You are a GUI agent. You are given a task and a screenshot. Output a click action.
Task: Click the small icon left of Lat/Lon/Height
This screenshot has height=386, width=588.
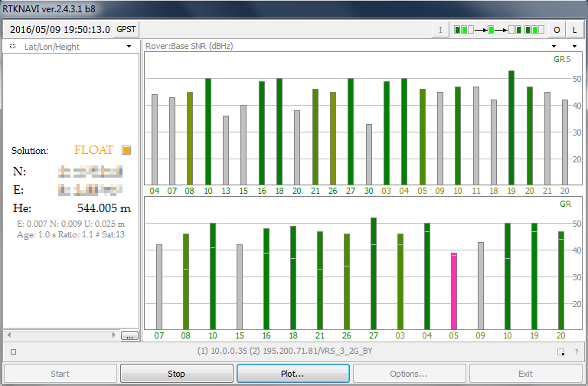(x=13, y=47)
